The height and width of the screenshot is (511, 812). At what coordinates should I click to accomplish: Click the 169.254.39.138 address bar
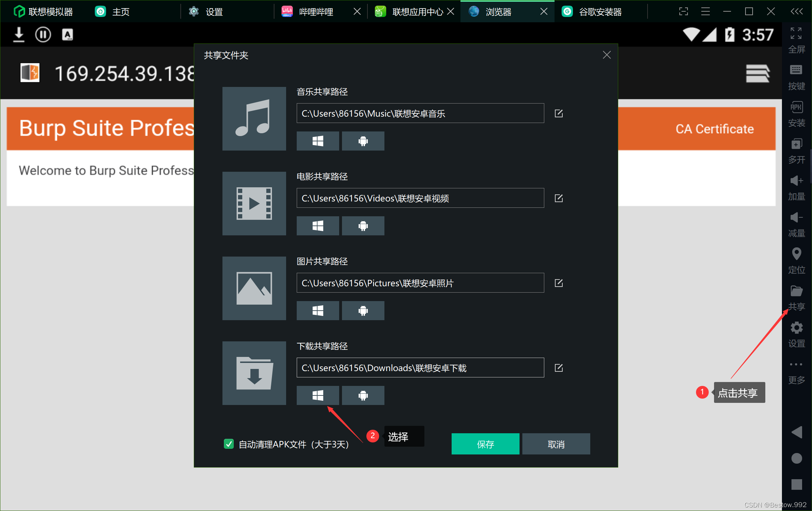point(124,74)
